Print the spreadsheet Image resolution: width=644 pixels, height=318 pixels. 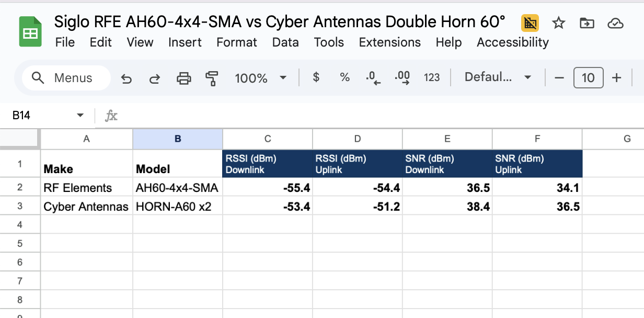[x=183, y=78]
